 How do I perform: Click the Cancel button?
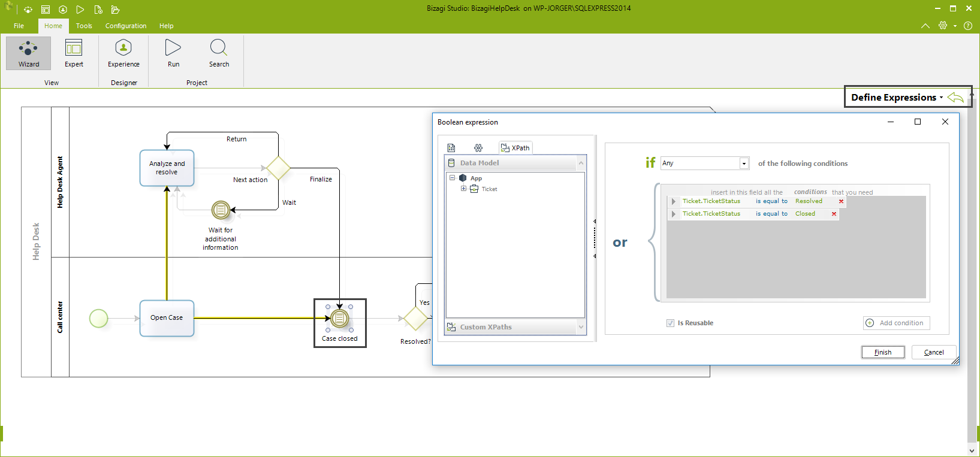click(x=934, y=352)
